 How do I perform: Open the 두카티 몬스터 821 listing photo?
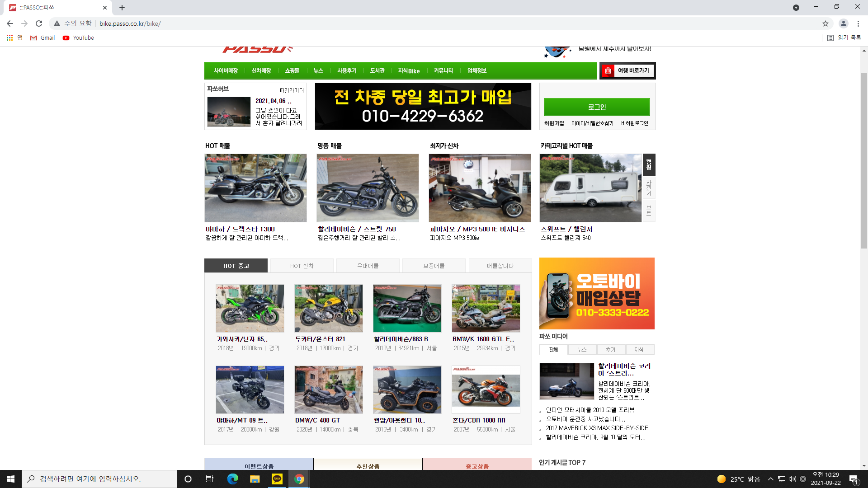pyautogui.click(x=329, y=308)
